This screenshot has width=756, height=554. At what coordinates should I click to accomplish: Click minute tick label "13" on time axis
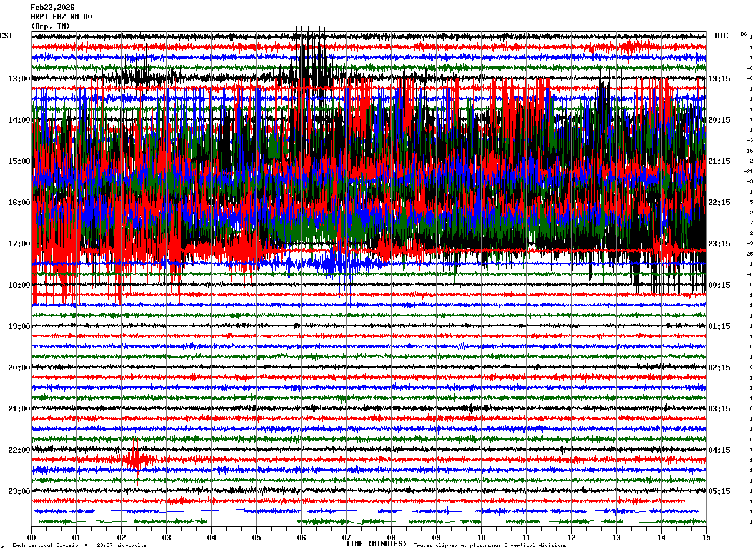coord(616,537)
